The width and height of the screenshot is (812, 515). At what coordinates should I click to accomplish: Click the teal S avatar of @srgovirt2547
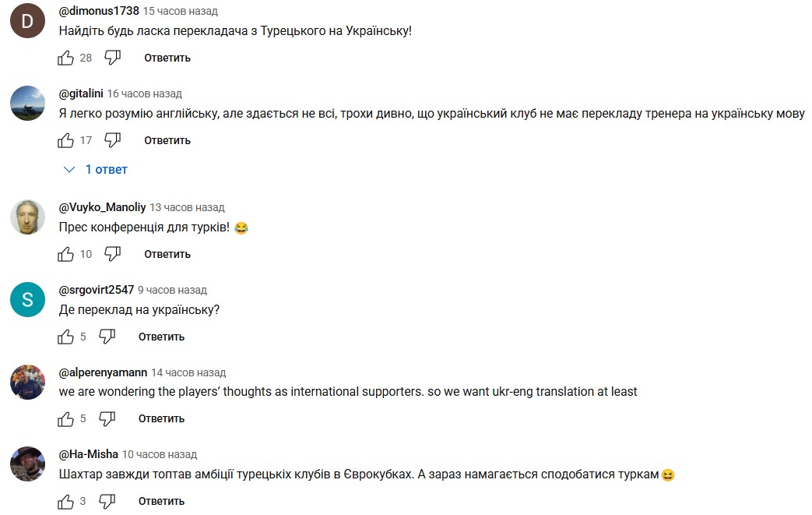pos(27,299)
